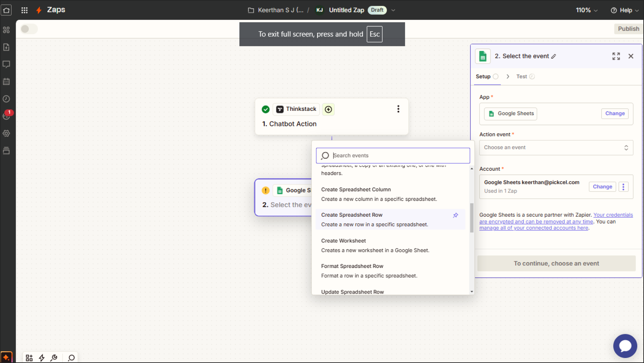The width and height of the screenshot is (644, 363).
Task: Click the add-step grid icon in bottom toolbar
Action: pos(29,358)
